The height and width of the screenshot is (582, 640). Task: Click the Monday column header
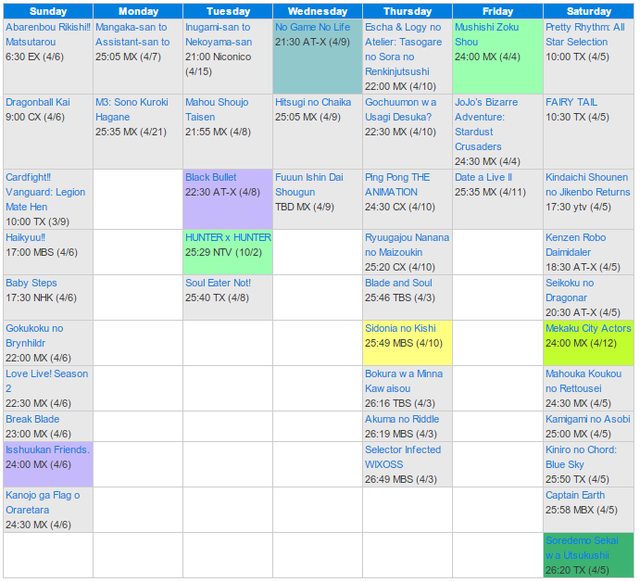click(138, 11)
